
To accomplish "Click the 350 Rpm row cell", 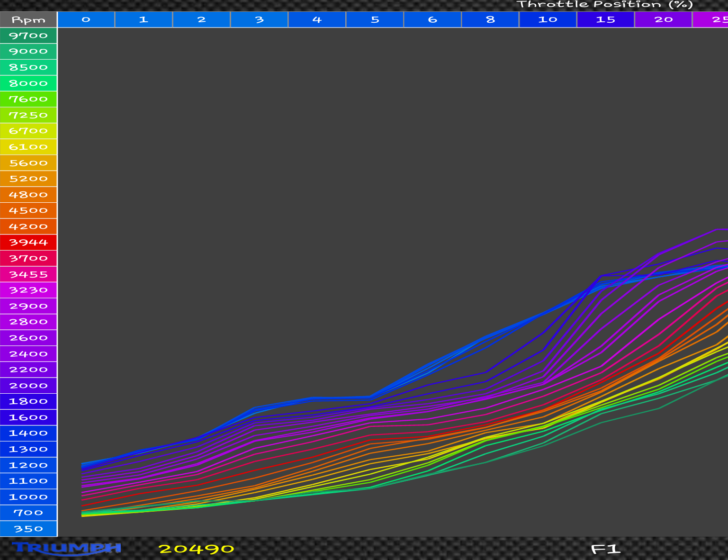I will (28, 529).
